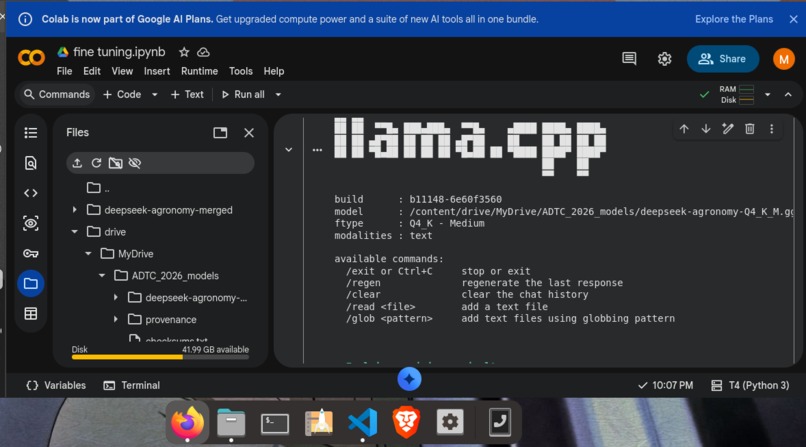This screenshot has width=806, height=447.
Task: Close the Files panel
Action: coord(249,133)
